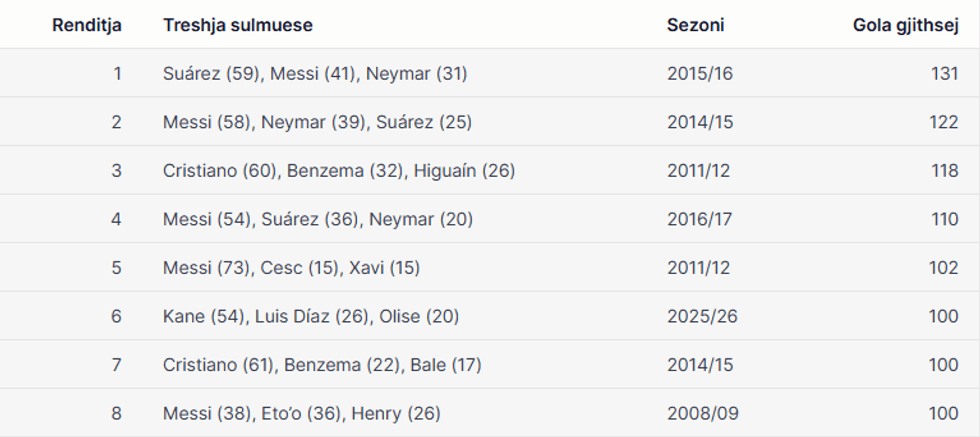
Task: Click the 2008/09 season cell
Action: tap(700, 413)
